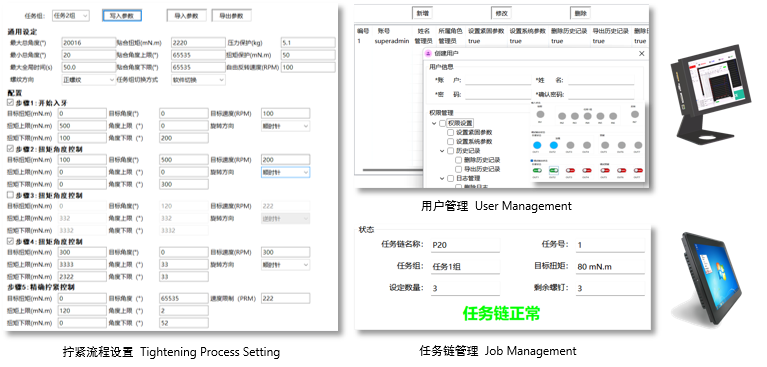The width and height of the screenshot is (767, 367).
Task: Check the 设置系统参数 permission checkbox
Action: point(451,141)
